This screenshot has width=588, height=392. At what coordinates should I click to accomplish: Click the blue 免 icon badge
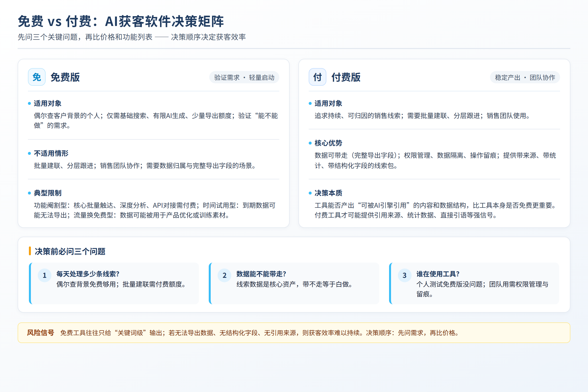tap(37, 77)
